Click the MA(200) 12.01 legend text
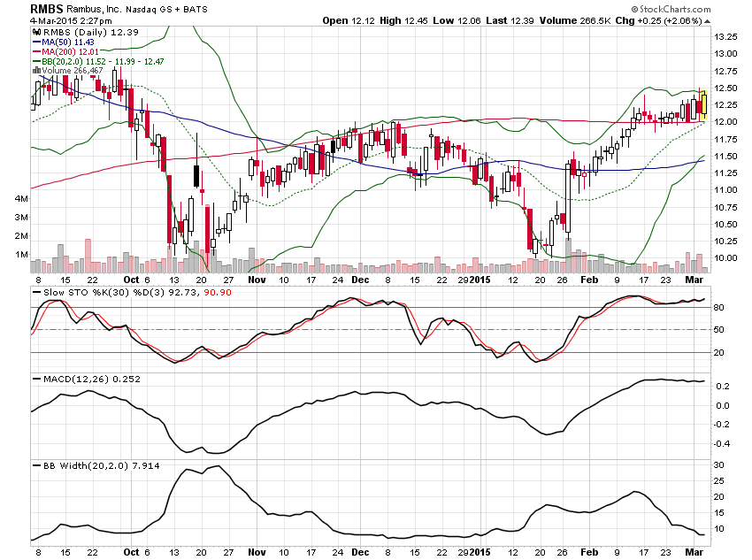 pos(70,52)
